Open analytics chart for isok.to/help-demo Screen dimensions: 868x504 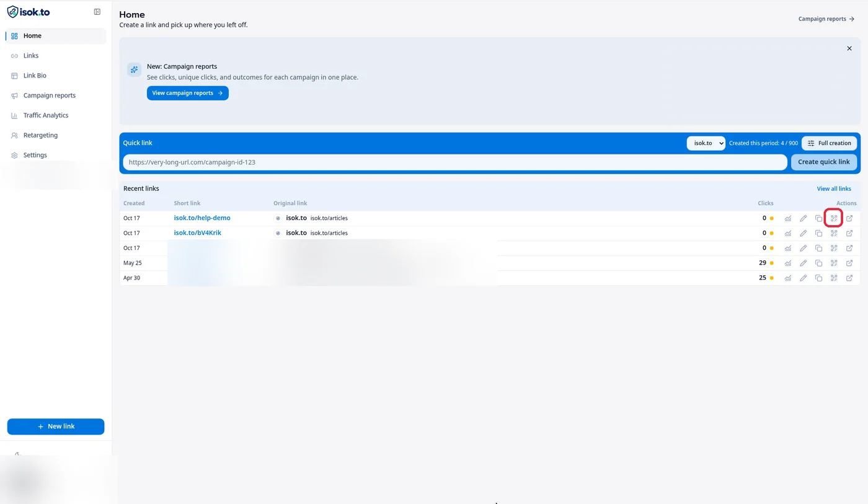[x=788, y=218]
